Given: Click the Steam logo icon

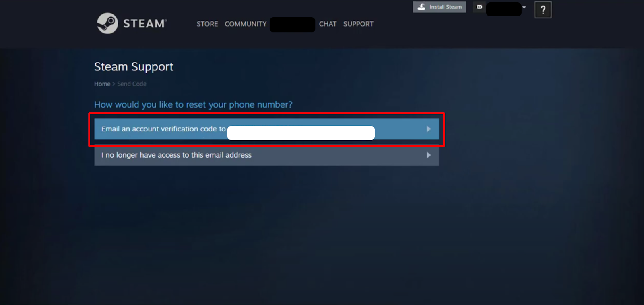Looking at the screenshot, I should point(107,23).
